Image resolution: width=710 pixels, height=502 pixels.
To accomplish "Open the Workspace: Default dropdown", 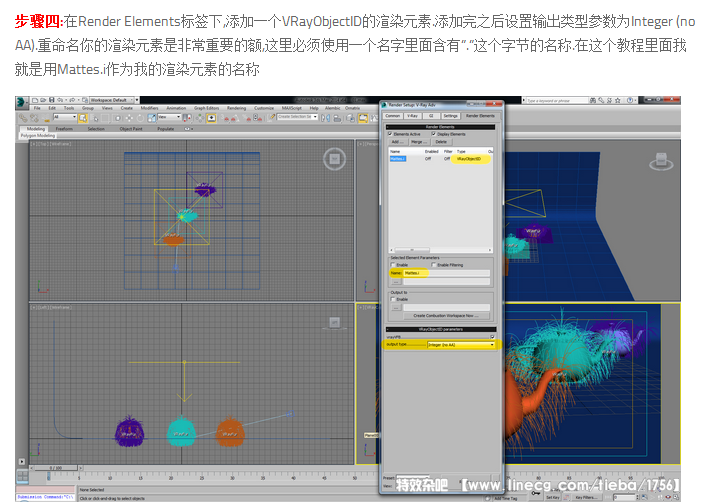I will (x=111, y=100).
